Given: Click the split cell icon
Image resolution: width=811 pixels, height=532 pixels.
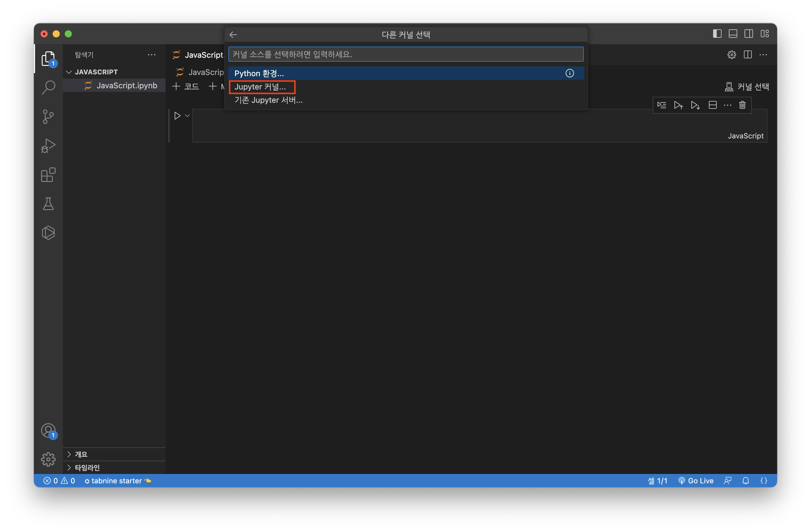Looking at the screenshot, I should pos(712,105).
